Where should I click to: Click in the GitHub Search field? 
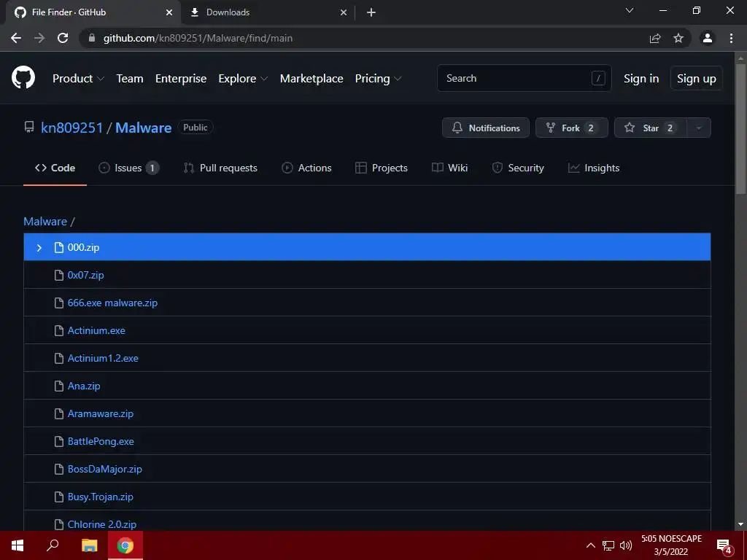524,78
